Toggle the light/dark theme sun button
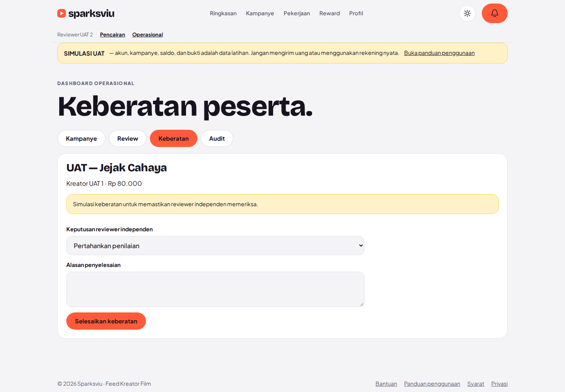The width and height of the screenshot is (565, 392). (467, 13)
